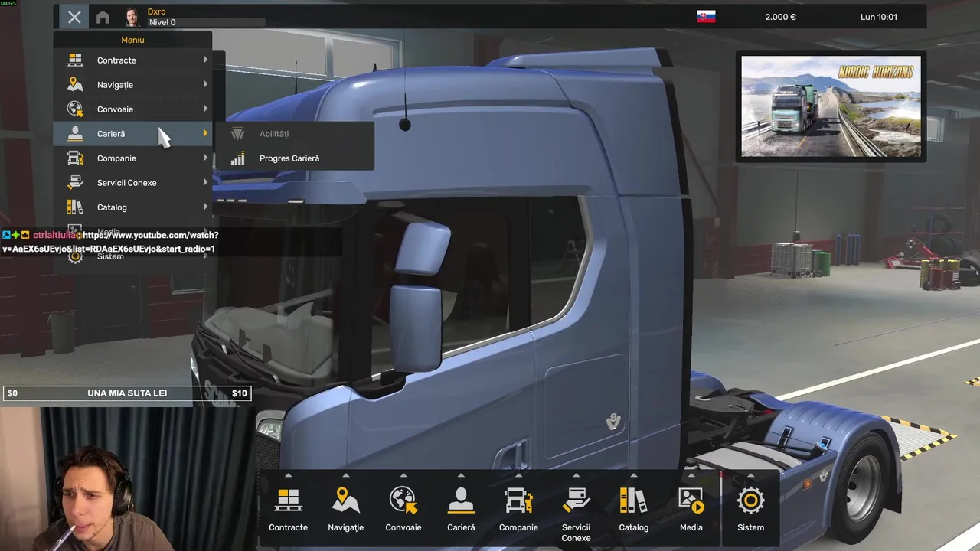Click the Nivel 0 level text
The width and height of the screenshot is (980, 551).
pos(162,22)
